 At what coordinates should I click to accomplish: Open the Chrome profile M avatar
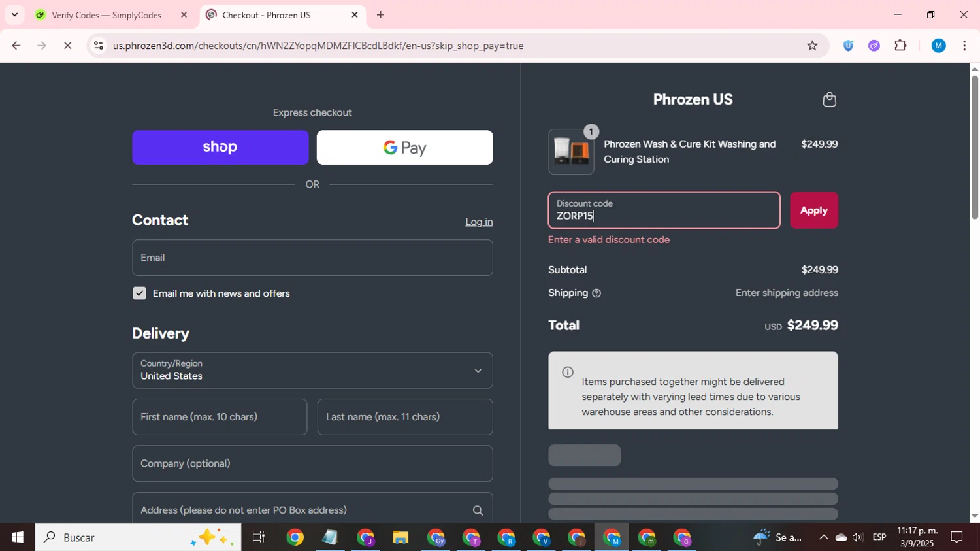(938, 46)
